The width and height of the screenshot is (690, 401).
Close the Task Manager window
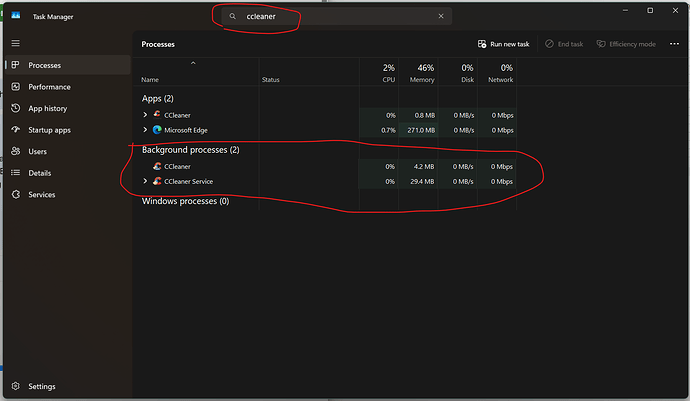pyautogui.click(x=675, y=10)
